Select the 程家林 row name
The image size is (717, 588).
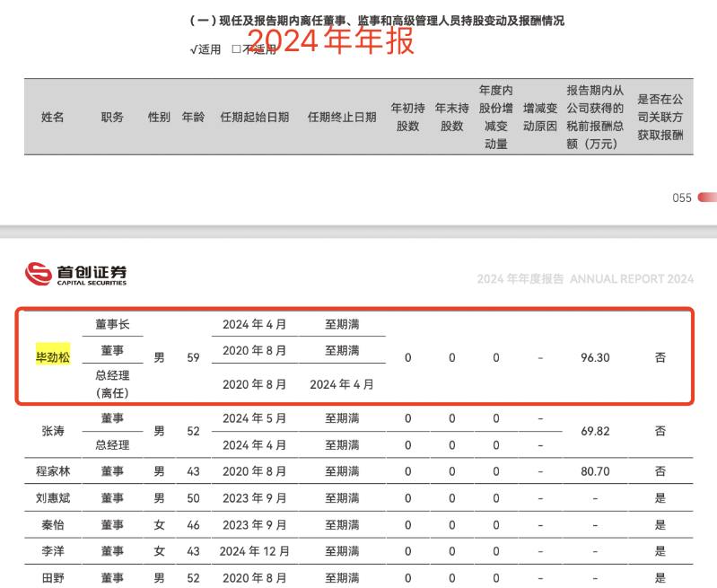[x=52, y=470]
